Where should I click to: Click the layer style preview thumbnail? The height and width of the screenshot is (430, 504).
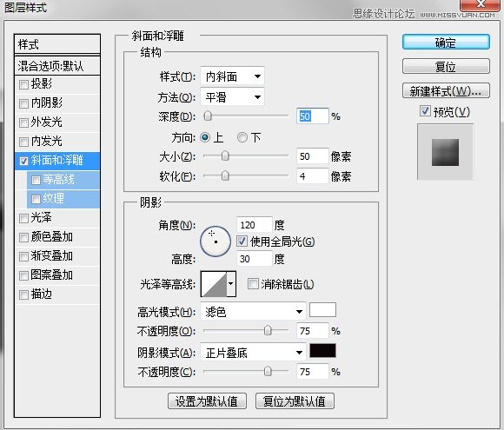tap(445, 152)
